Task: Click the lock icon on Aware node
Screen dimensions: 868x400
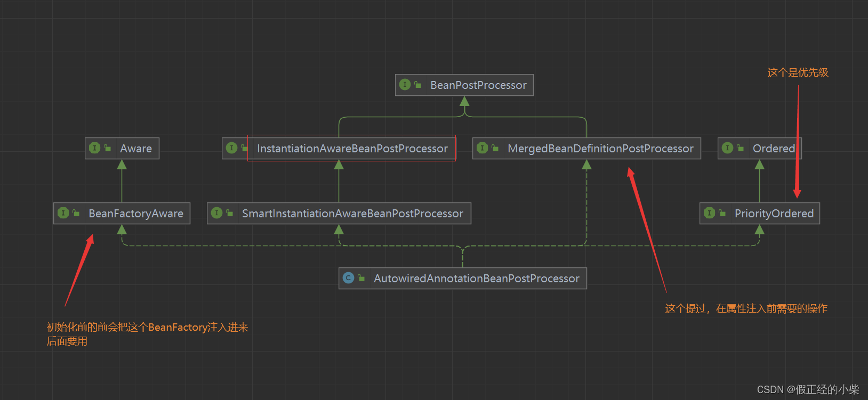Action: coord(107,148)
